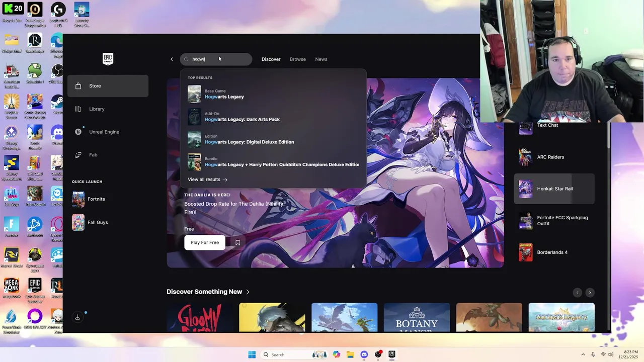
Task: Open Trash Goblin desktop shortcut
Action: tap(35, 197)
